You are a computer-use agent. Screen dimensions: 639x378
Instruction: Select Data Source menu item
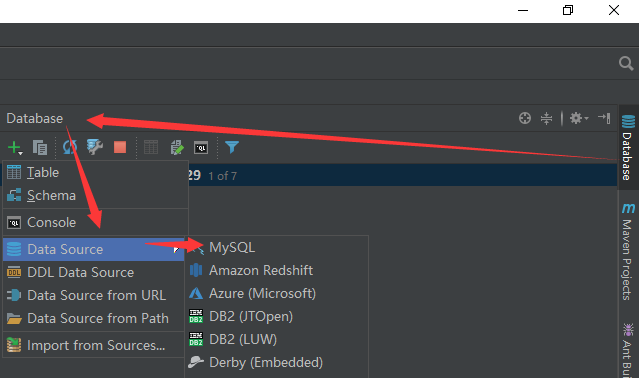[94, 249]
